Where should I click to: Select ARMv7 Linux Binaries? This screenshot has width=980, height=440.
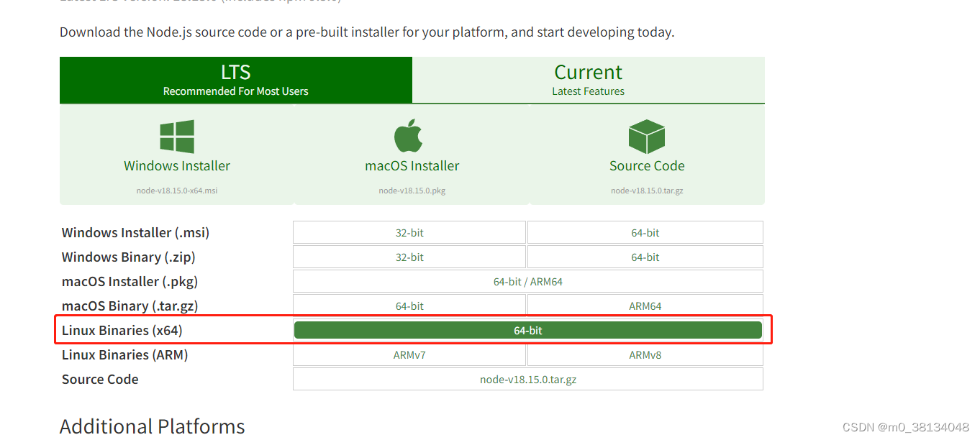pos(409,354)
